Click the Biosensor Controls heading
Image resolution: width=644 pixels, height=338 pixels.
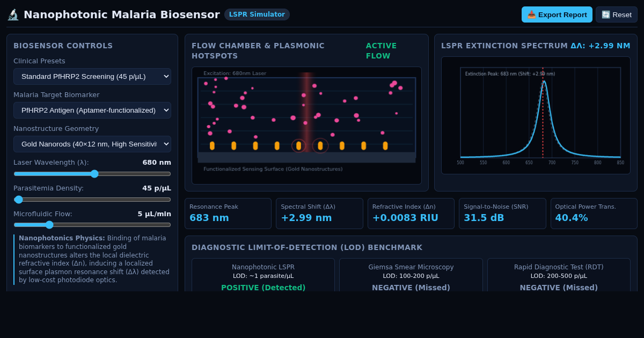click(x=63, y=46)
